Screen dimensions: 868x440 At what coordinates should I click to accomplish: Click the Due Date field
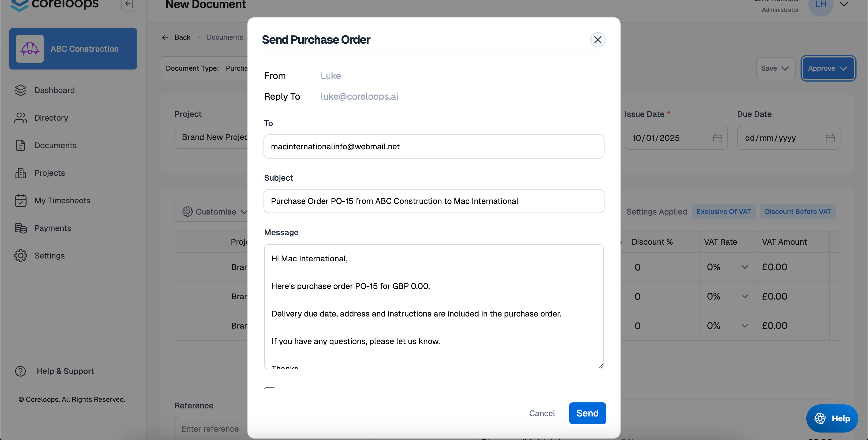pos(788,138)
